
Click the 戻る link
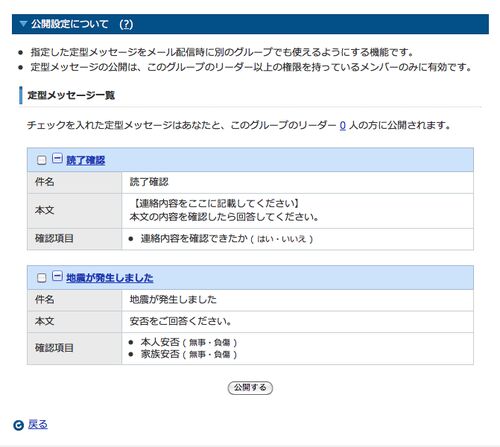(38, 424)
